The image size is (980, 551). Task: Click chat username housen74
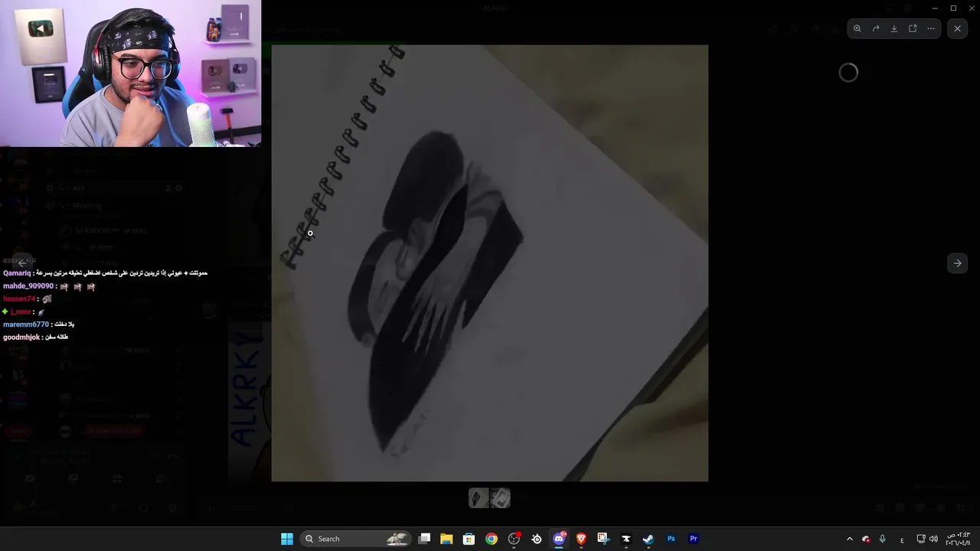19,299
